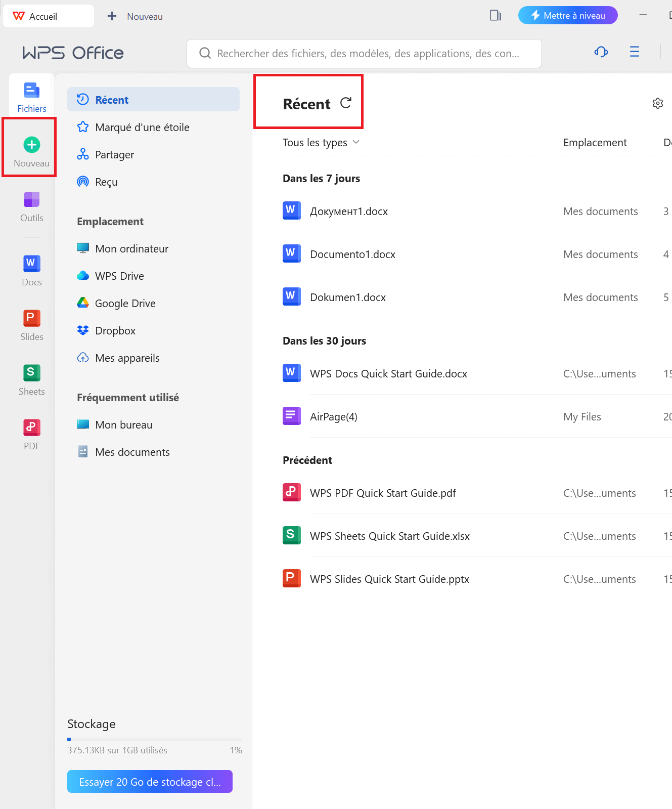Viewport: 672px width, 809px height.
Task: Select Marqué d'une étoile in the navigation
Action: click(142, 127)
